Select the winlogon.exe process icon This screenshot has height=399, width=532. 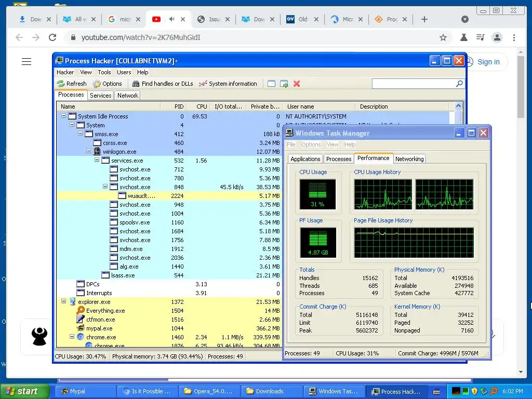(x=97, y=152)
